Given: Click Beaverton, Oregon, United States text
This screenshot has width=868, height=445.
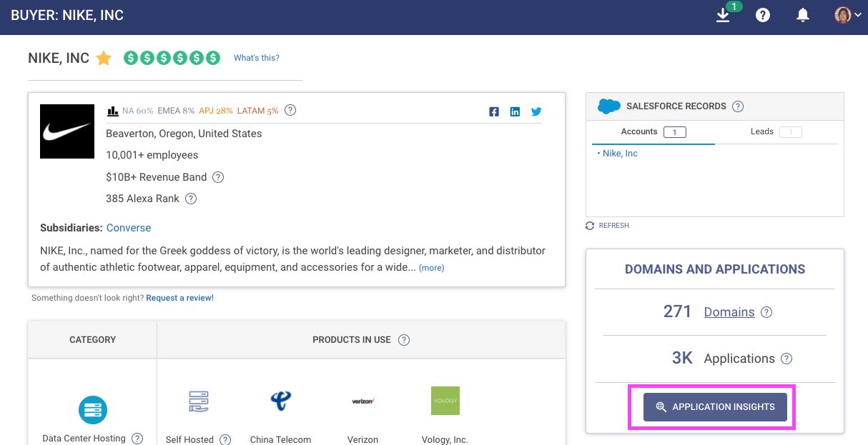Looking at the screenshot, I should tap(184, 134).
